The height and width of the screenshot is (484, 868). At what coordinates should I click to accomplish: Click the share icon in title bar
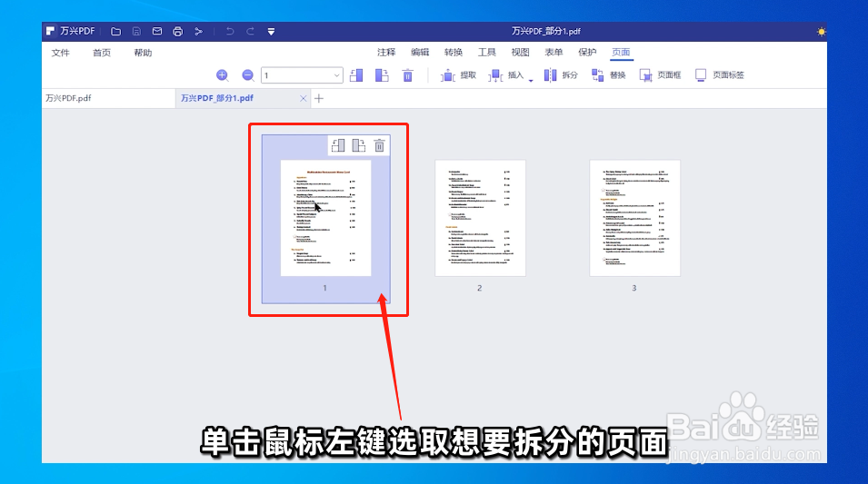coord(198,32)
